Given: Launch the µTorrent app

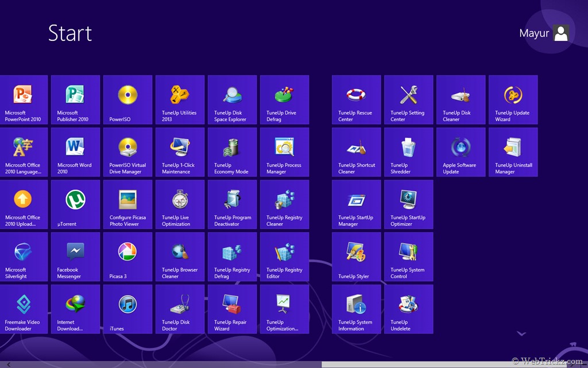Looking at the screenshot, I should 76,204.
